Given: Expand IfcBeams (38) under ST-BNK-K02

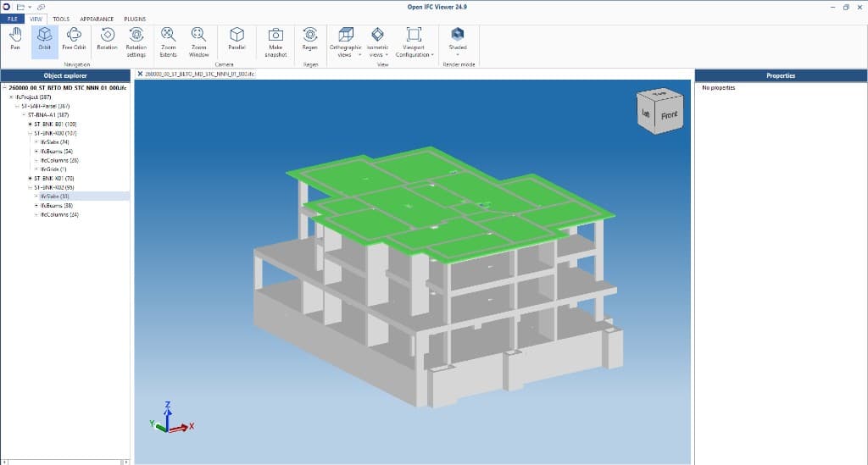Looking at the screenshot, I should pos(36,206).
